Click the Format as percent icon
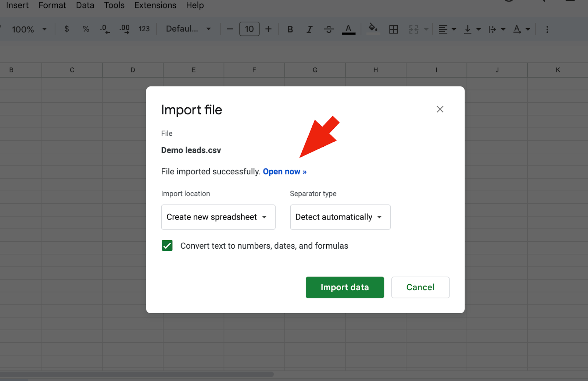This screenshot has width=588, height=381. tap(86, 29)
